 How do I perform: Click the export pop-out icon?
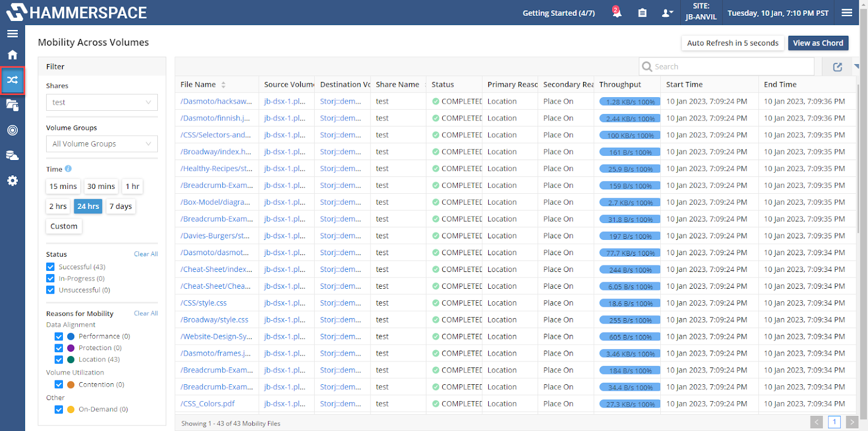[x=838, y=67]
